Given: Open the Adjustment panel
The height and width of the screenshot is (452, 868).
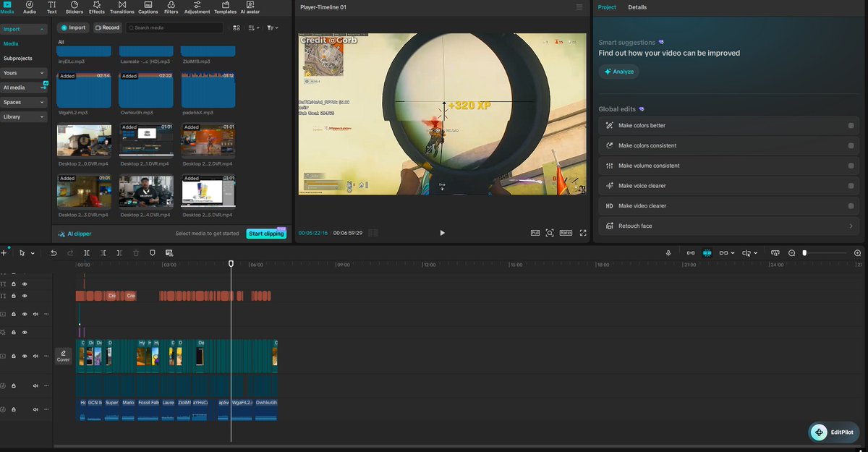Looking at the screenshot, I should [x=197, y=7].
